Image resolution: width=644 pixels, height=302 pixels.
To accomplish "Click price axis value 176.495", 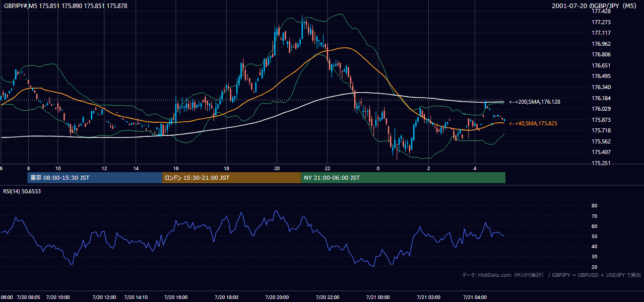I will pos(602,76).
